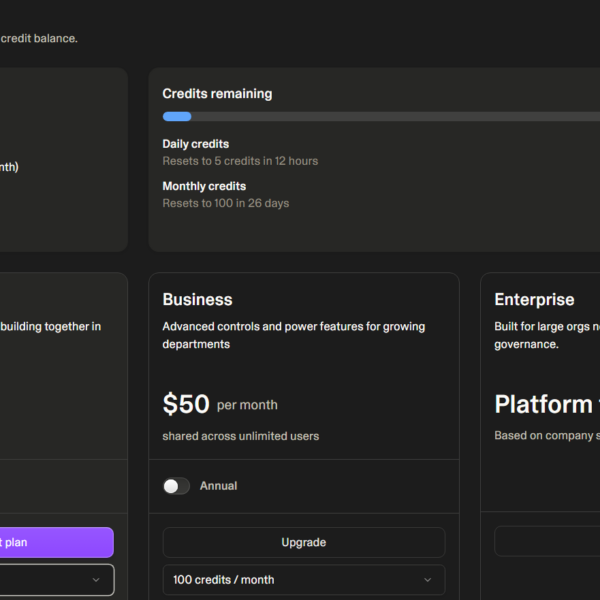Screen dimensions: 600x600
Task: Select the Business plan heading
Action: coord(197,300)
